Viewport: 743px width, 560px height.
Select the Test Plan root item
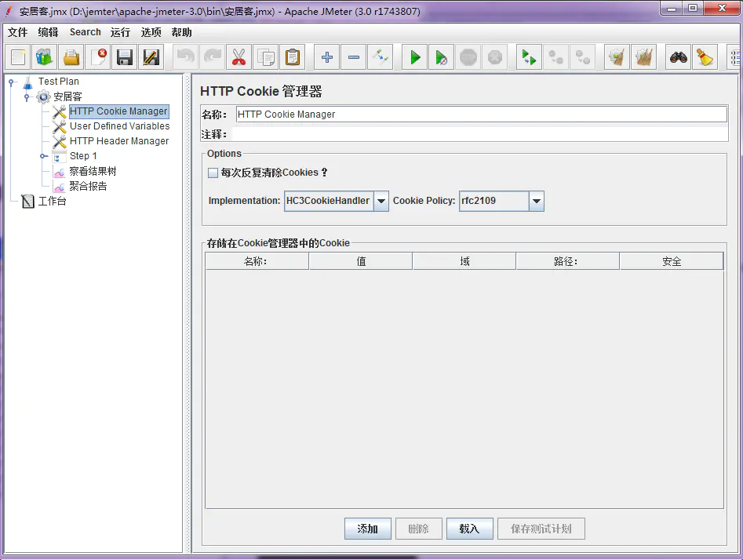58,82
